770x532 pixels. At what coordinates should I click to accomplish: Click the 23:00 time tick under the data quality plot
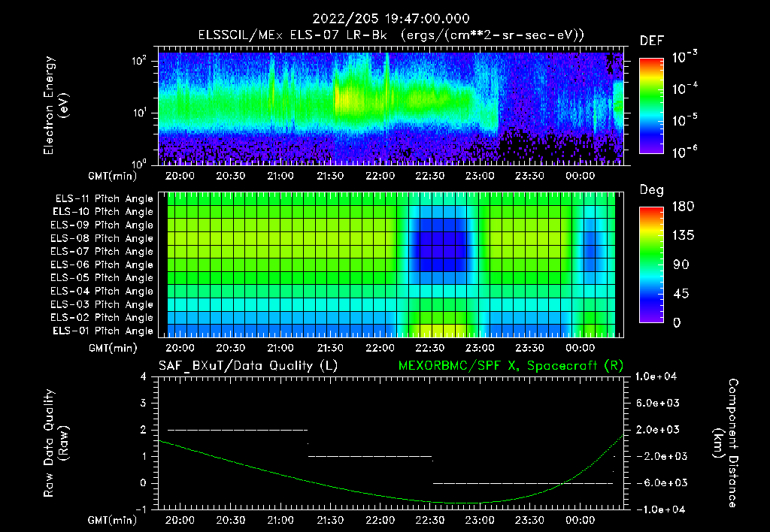pos(480,520)
